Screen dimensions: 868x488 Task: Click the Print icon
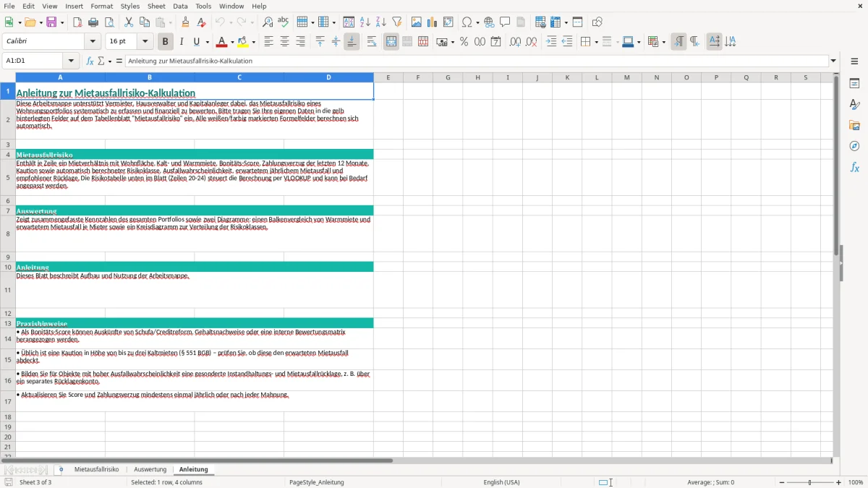click(x=93, y=22)
